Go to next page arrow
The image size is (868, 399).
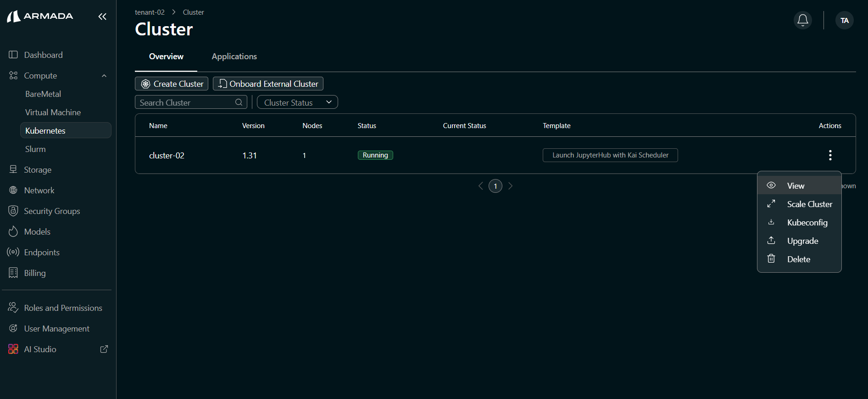[510, 186]
